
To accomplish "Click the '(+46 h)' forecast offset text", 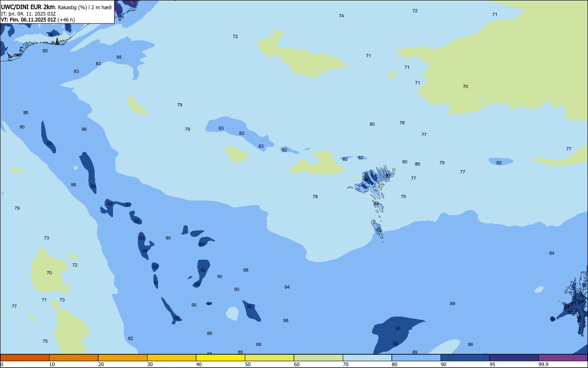I will 66,20.
